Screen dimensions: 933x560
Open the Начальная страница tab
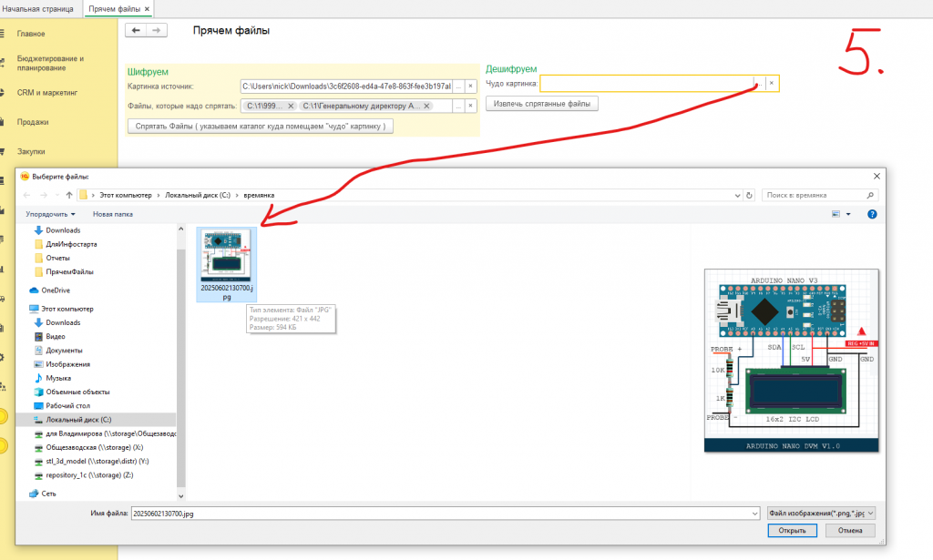tap(37, 9)
